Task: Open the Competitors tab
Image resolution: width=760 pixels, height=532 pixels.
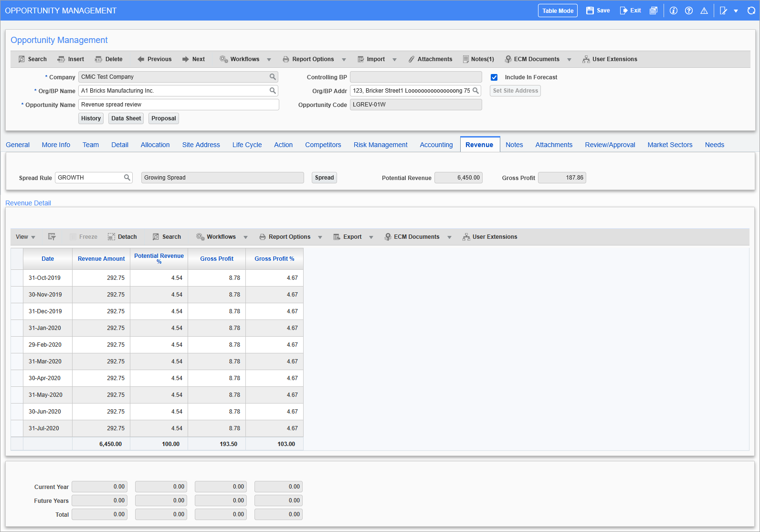Action: point(323,145)
